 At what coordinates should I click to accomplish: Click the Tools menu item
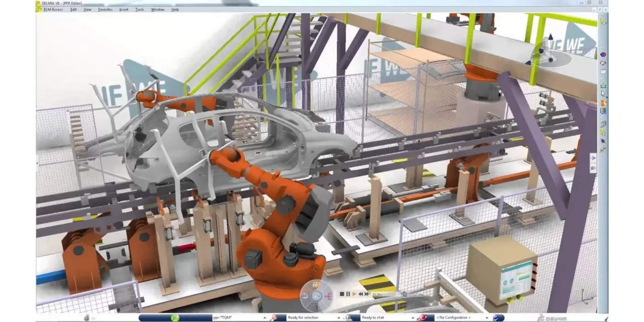pyautogui.click(x=139, y=9)
